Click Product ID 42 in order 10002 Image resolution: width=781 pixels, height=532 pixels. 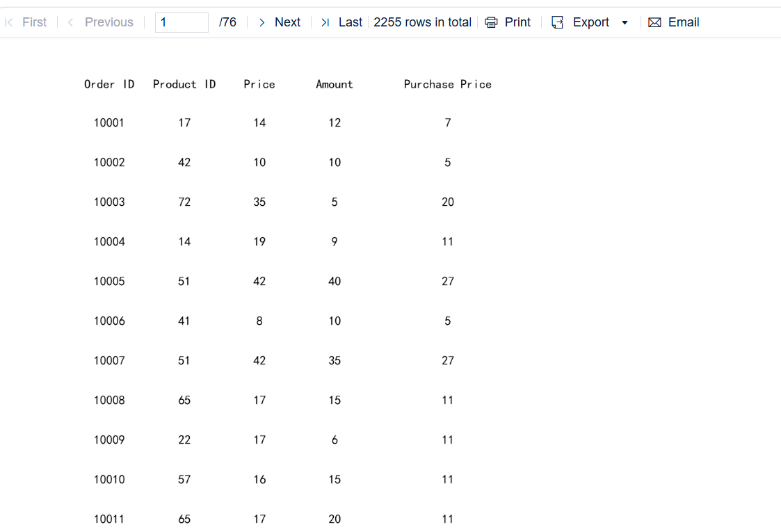click(184, 163)
